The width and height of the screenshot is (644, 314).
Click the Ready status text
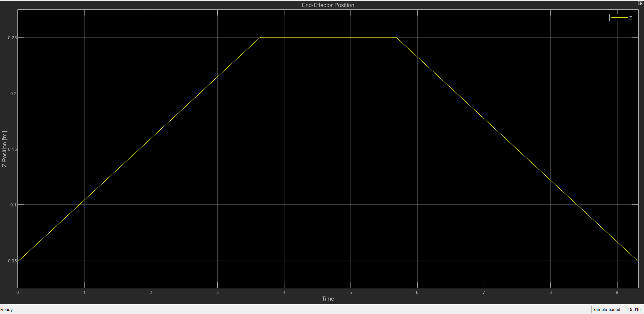7,309
